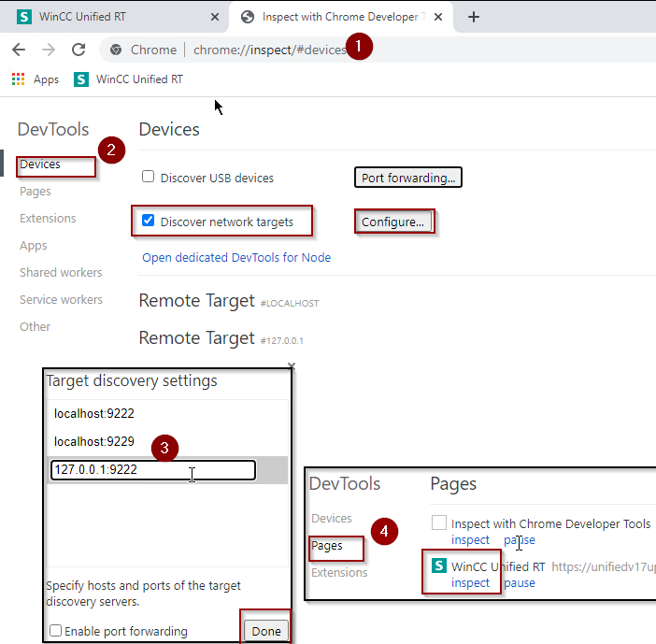Click inspect under Inspect with Chrome Developer Tools

click(x=470, y=540)
